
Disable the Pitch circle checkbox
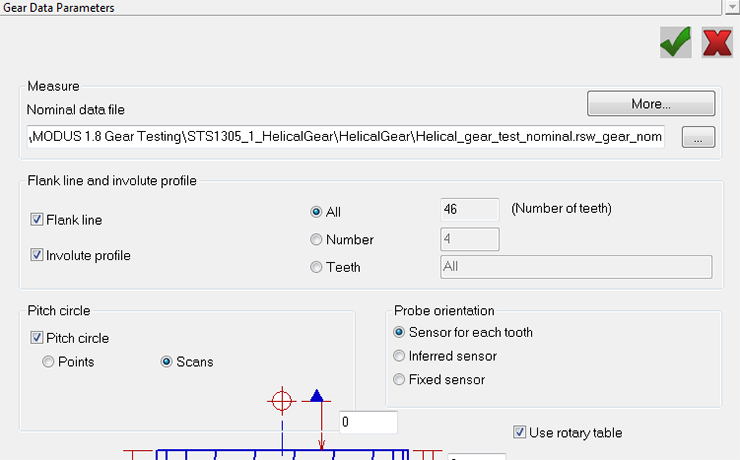coord(37,338)
